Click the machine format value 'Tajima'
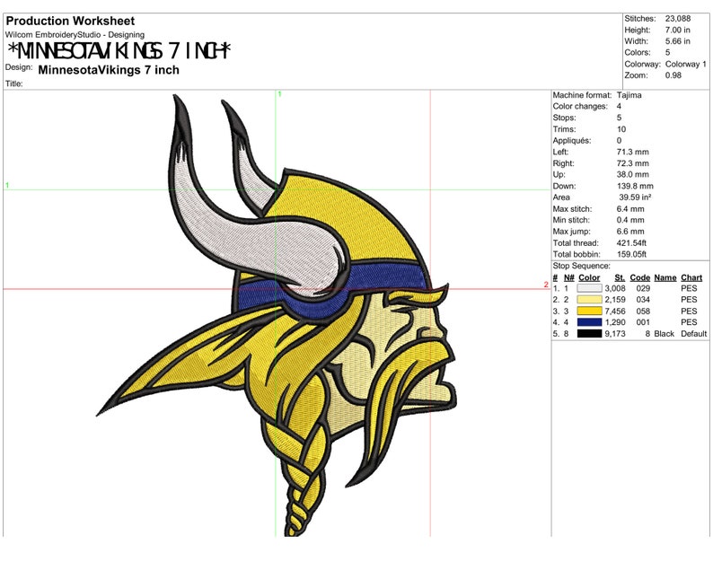Screen dimensions: 713x588 tap(629, 95)
